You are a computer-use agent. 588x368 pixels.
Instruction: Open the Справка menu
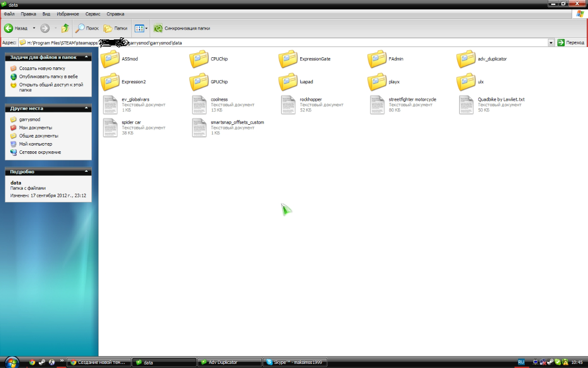[x=115, y=14]
